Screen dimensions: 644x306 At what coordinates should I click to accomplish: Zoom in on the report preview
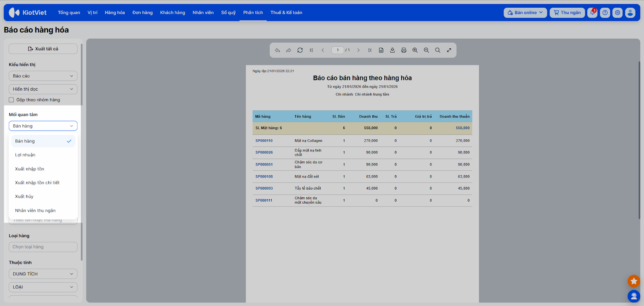point(415,50)
